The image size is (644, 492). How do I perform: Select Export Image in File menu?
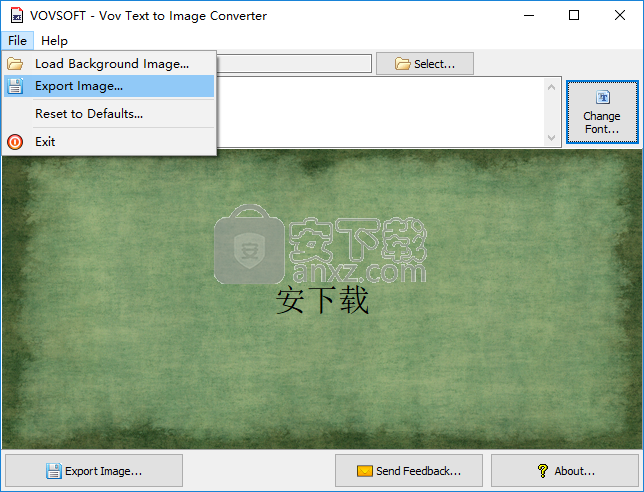(109, 86)
